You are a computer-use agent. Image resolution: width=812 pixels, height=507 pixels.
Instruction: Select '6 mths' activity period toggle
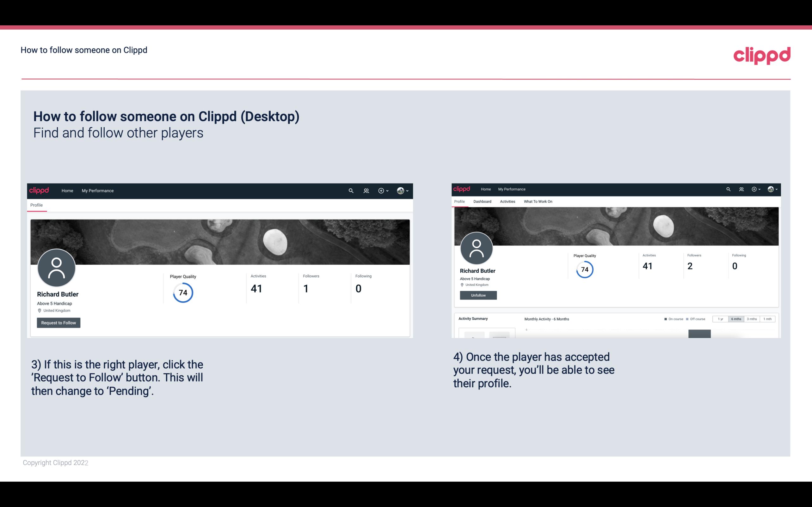pos(736,319)
